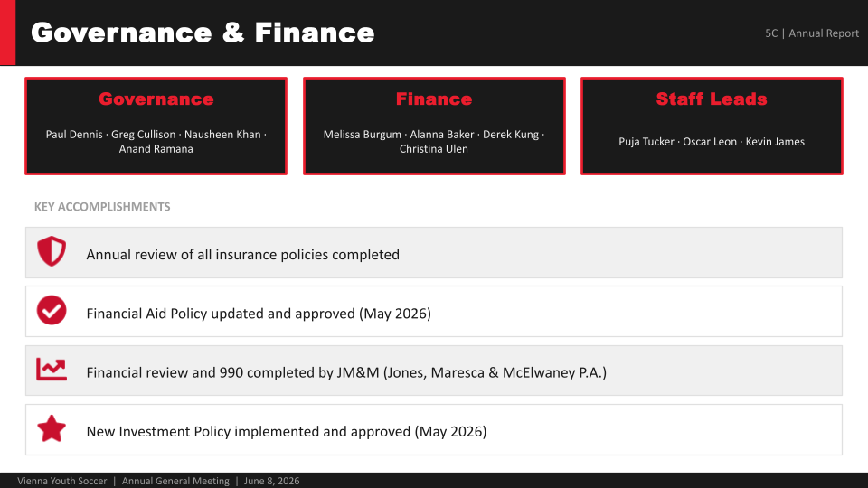Click Vienna Youth Soccer footer text

click(x=62, y=481)
